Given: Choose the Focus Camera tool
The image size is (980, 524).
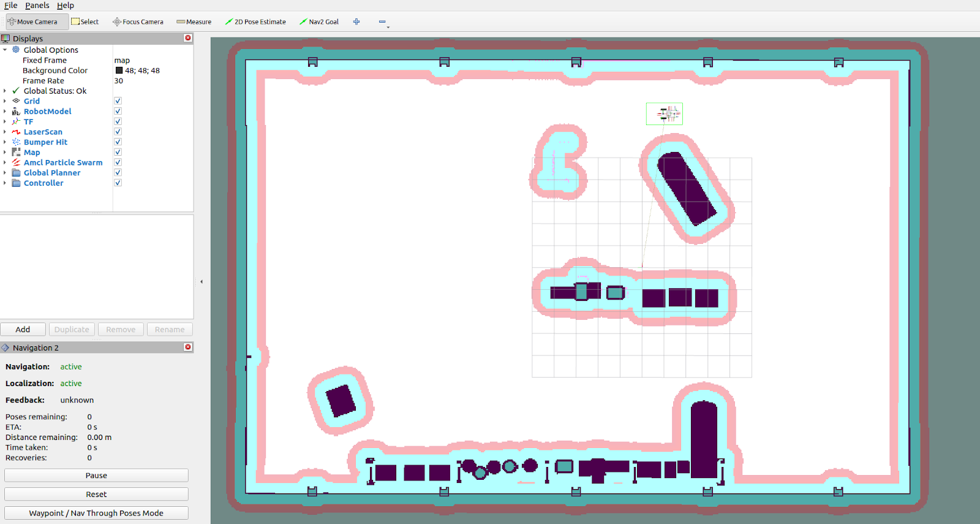Looking at the screenshot, I should click(x=138, y=21).
